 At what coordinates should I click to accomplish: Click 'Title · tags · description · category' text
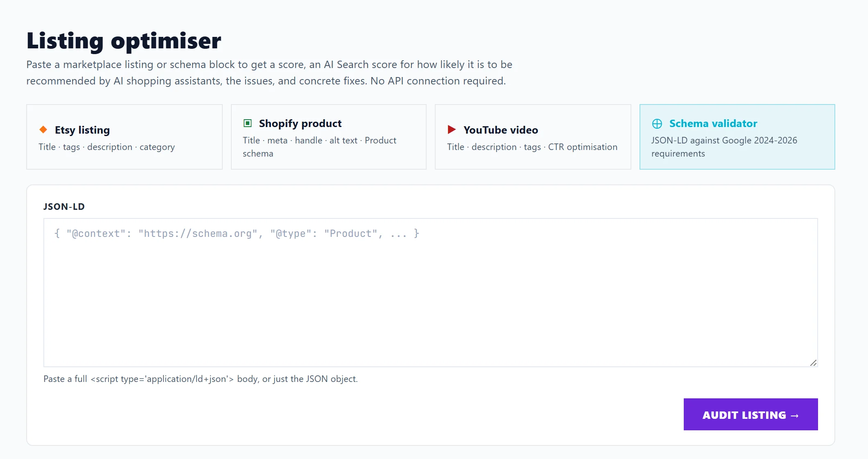click(106, 147)
